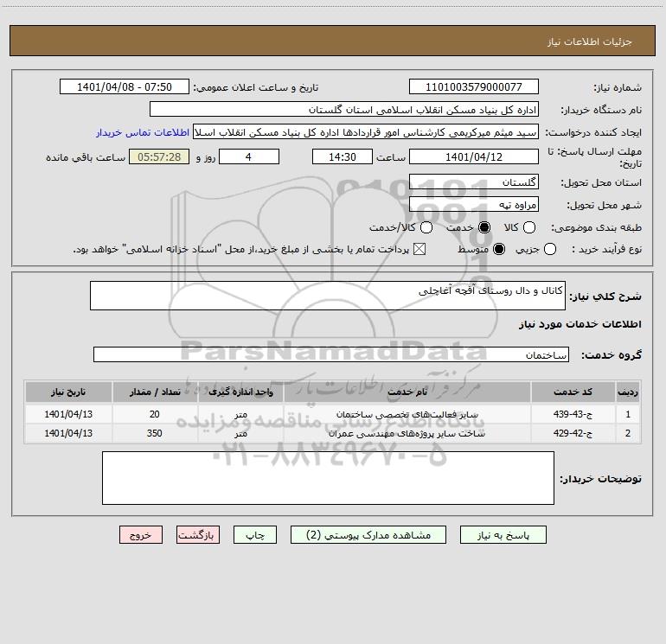Viewport: 666px width, 644px height.
Task: Click ساخت سایر پروژه‌های مهندسی عمران service name
Action: tap(407, 433)
